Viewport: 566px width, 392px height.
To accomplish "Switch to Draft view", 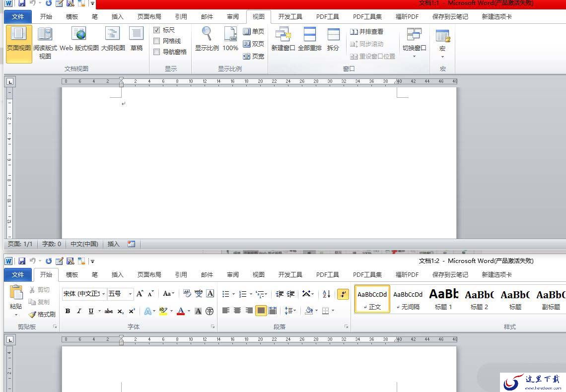I will tap(137, 40).
